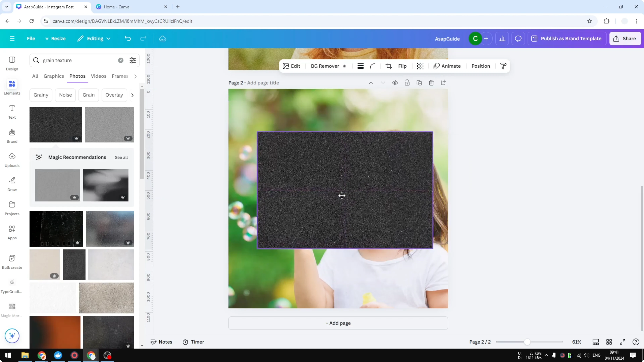Open the File menu

coord(31,38)
